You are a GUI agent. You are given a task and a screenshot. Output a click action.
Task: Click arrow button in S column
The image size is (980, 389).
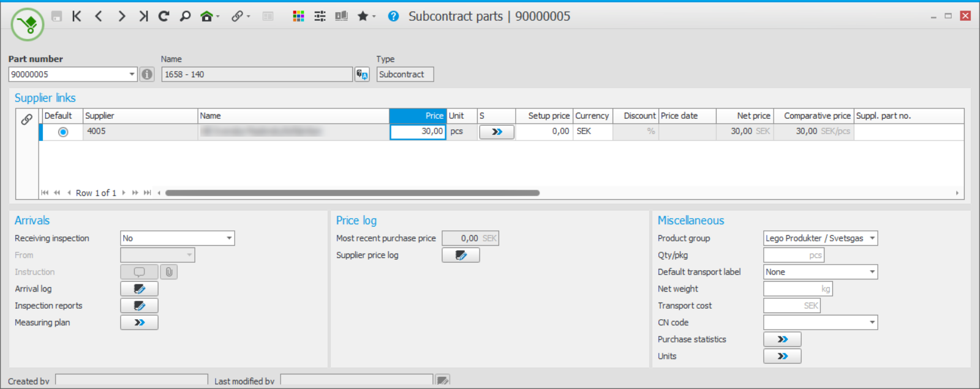[497, 132]
